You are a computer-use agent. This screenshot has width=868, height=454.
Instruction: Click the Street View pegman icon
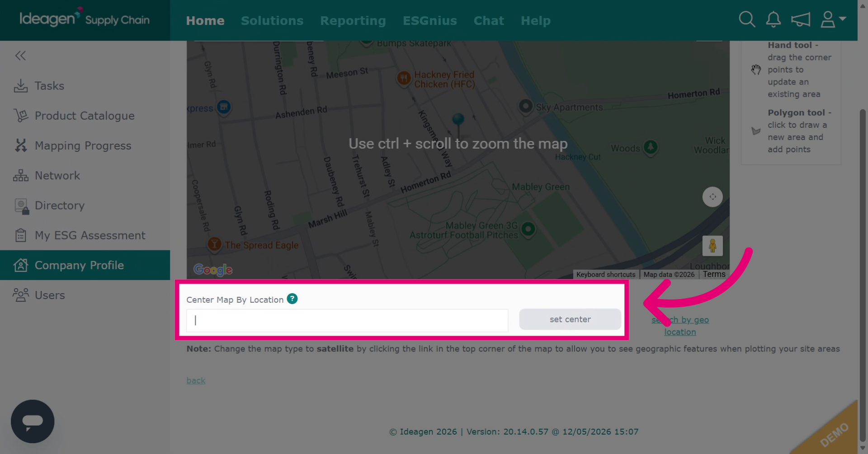pos(712,246)
